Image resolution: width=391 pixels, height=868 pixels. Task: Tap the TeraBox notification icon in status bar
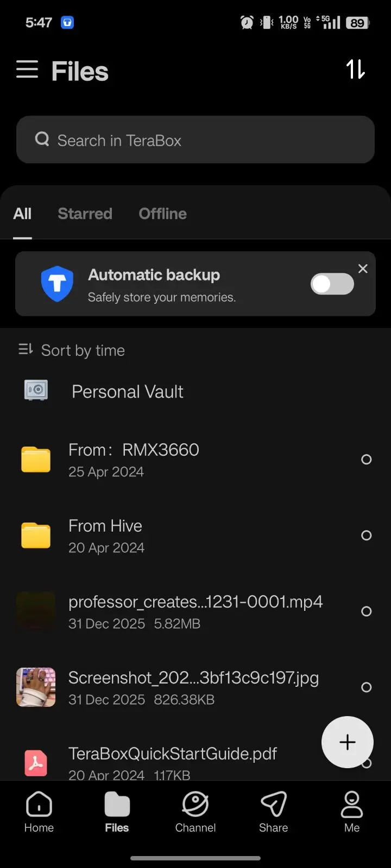(x=67, y=23)
